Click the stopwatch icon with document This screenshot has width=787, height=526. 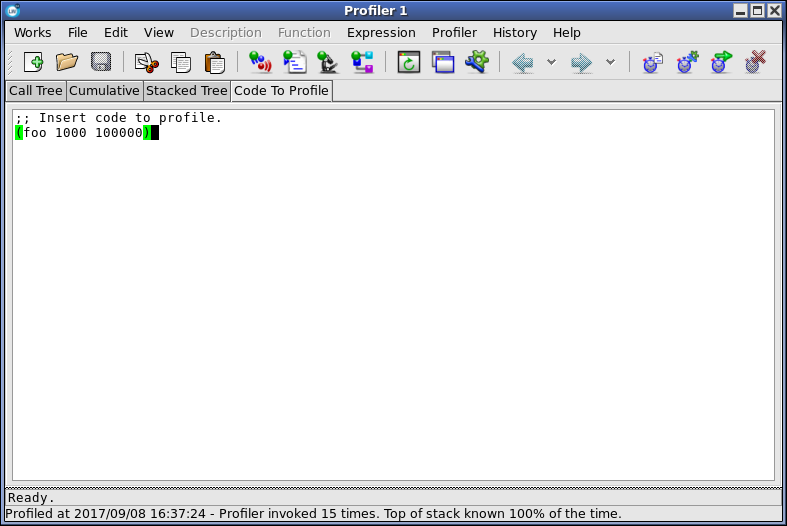tap(652, 63)
